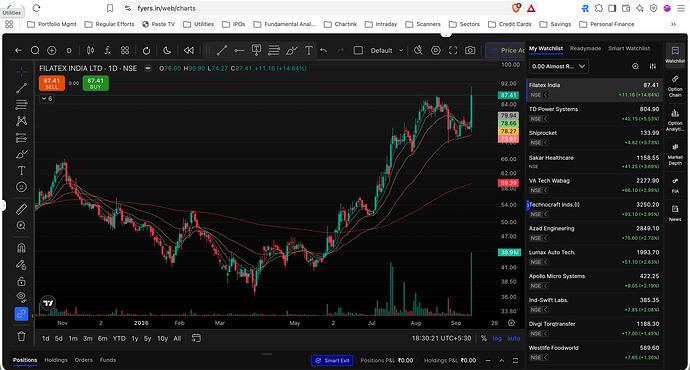Select the text callout tool in top toolbar
The width and height of the screenshot is (690, 370).
pyautogui.click(x=256, y=50)
